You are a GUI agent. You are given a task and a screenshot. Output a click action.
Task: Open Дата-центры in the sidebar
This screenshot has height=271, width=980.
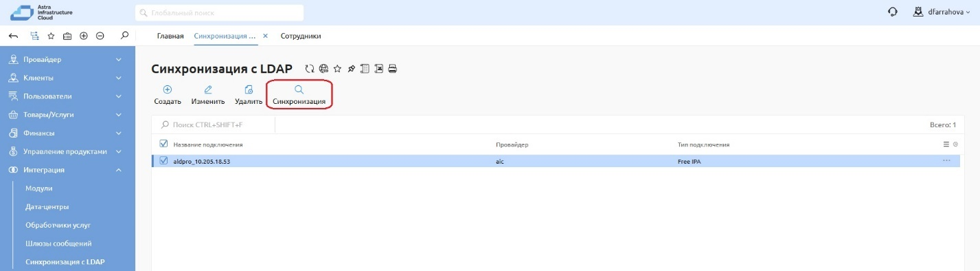[x=47, y=206]
